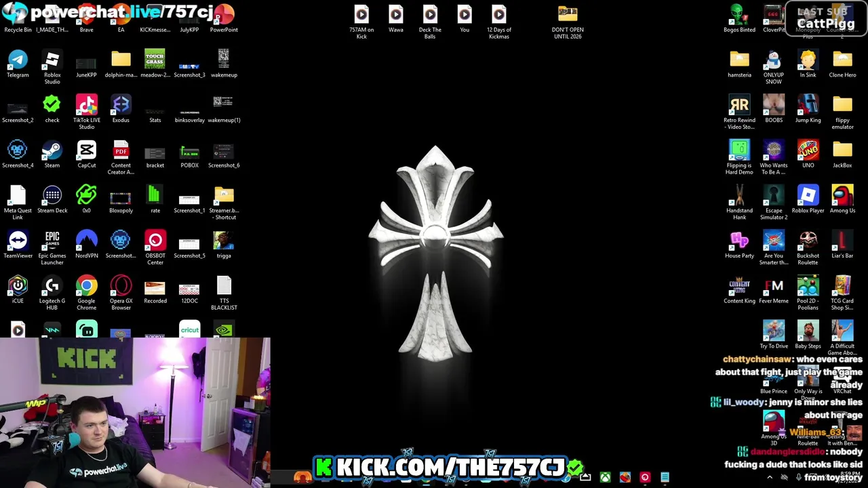Launch Jump King shortcut

(808, 110)
